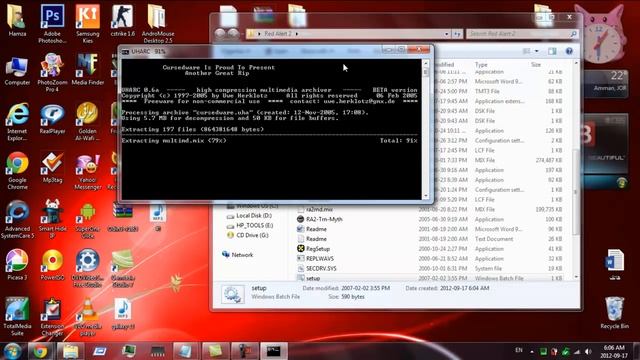Launch PhotoZoom Pro 4 shortcut
640x360 pixels.
[52, 72]
